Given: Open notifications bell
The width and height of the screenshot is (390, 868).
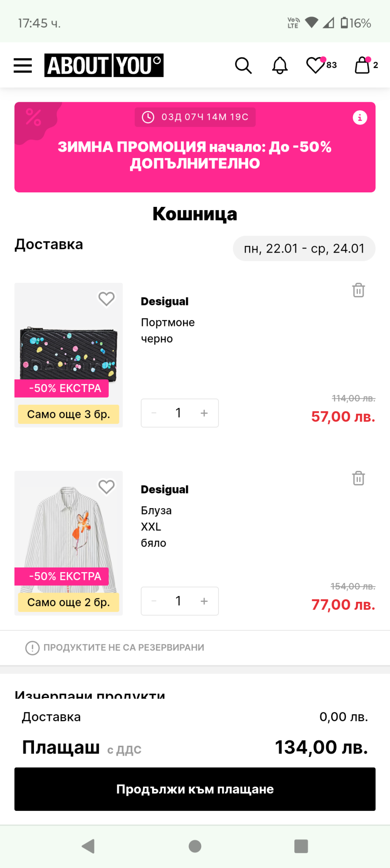Looking at the screenshot, I should click(x=280, y=65).
